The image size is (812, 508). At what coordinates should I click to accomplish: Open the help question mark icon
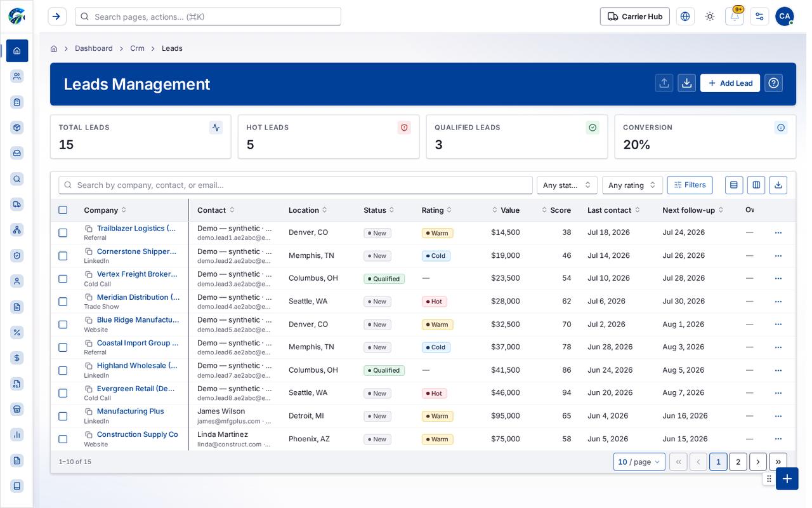coord(773,83)
